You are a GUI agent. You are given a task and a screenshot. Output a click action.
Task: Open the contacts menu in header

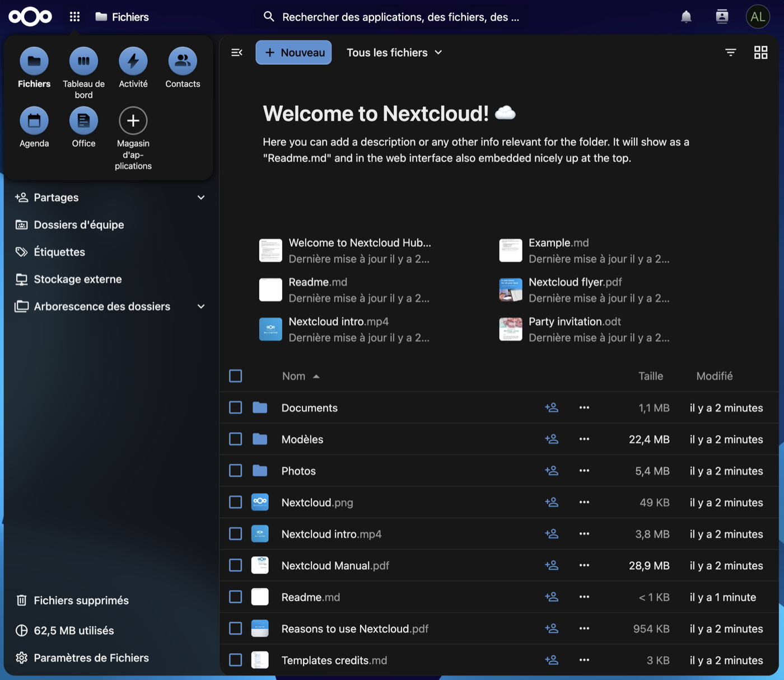point(722,17)
